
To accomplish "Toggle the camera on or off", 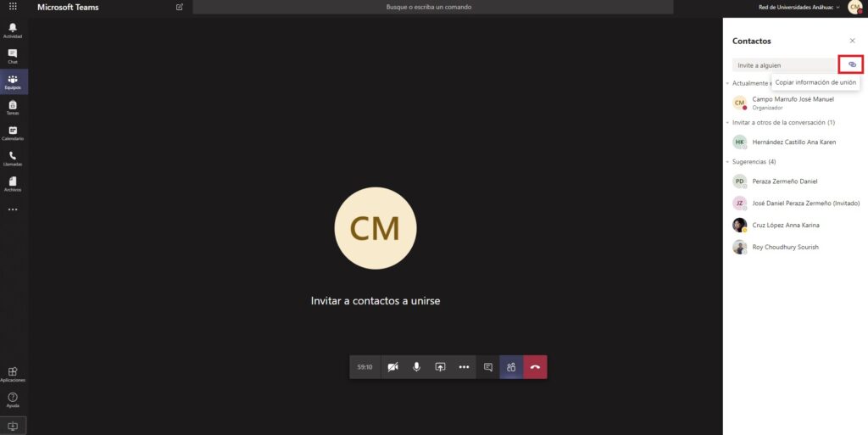I will tap(392, 367).
